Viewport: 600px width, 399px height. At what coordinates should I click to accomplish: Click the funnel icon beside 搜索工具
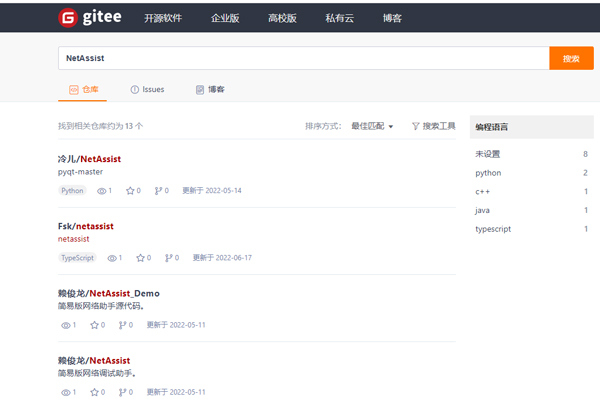(x=416, y=126)
